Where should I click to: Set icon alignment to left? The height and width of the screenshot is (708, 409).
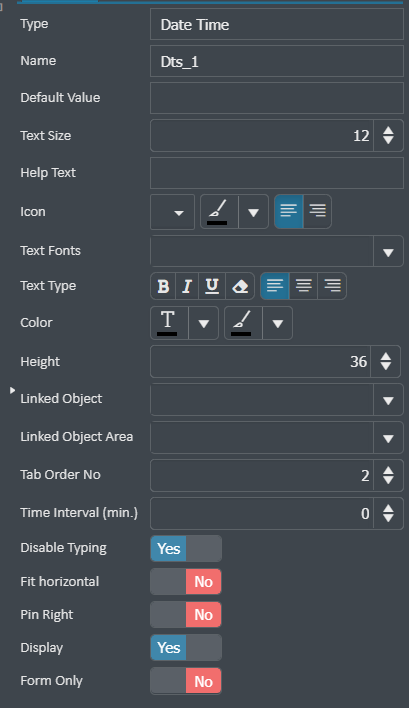coord(289,211)
